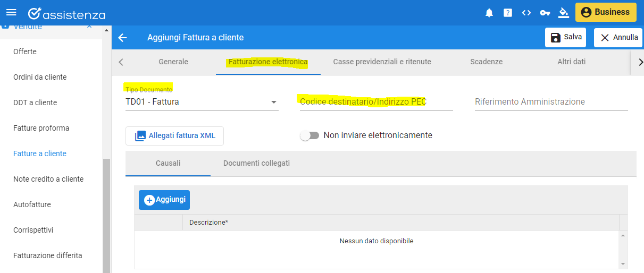Open the Documenti collegati tab
Image resolution: width=644 pixels, height=273 pixels.
pyautogui.click(x=256, y=163)
